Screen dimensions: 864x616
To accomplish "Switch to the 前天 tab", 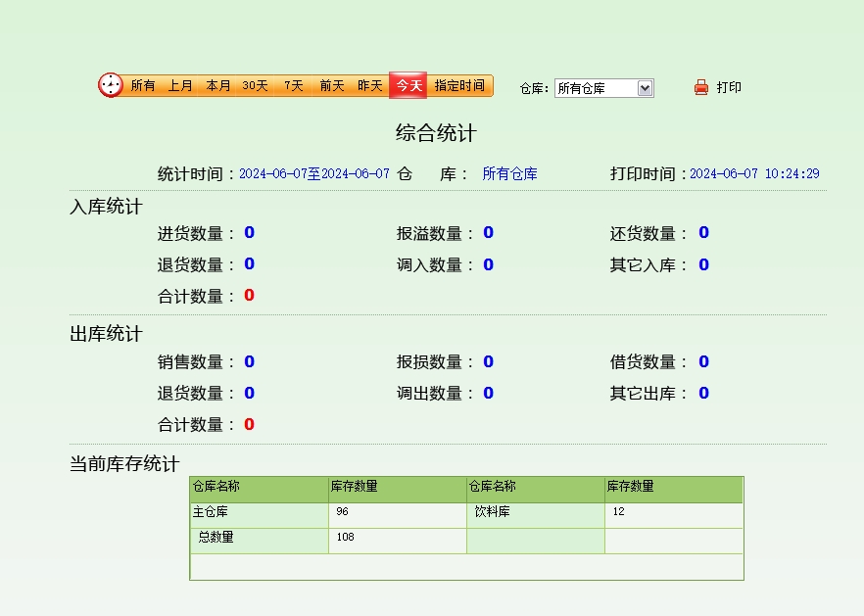I will (x=332, y=86).
